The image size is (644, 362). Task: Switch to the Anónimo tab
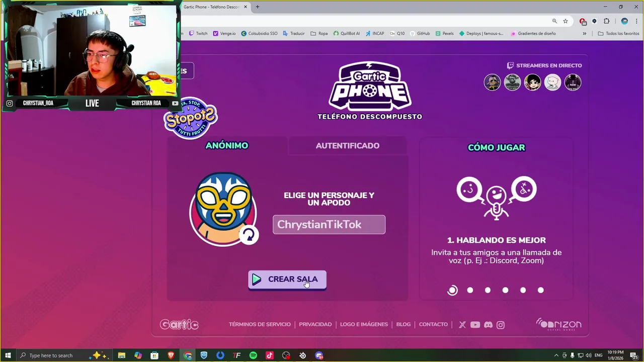tap(227, 146)
